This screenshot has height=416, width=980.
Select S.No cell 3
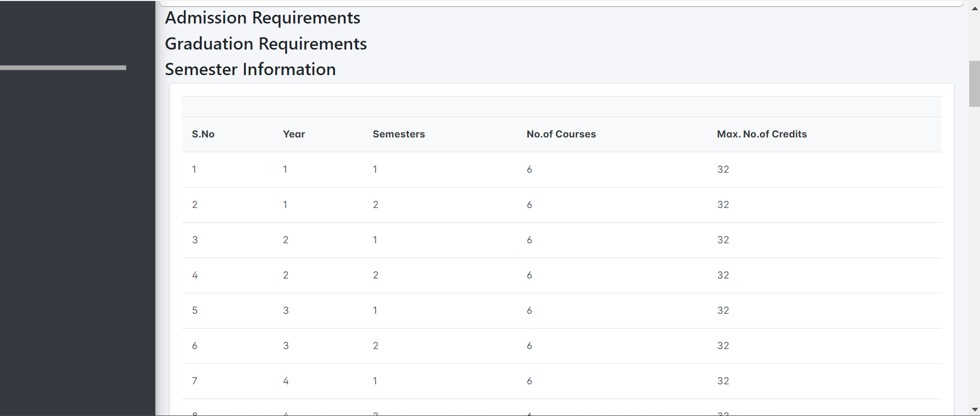(x=195, y=240)
